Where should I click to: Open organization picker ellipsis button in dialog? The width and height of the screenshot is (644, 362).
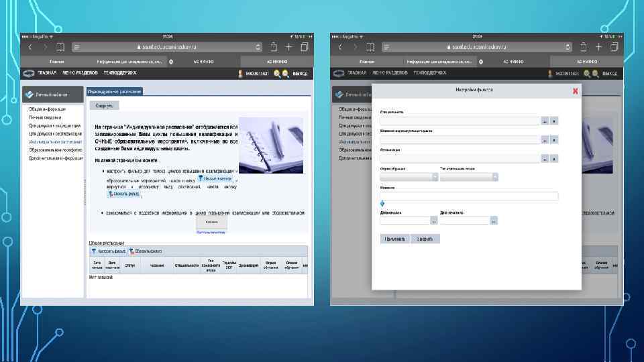tap(545, 158)
